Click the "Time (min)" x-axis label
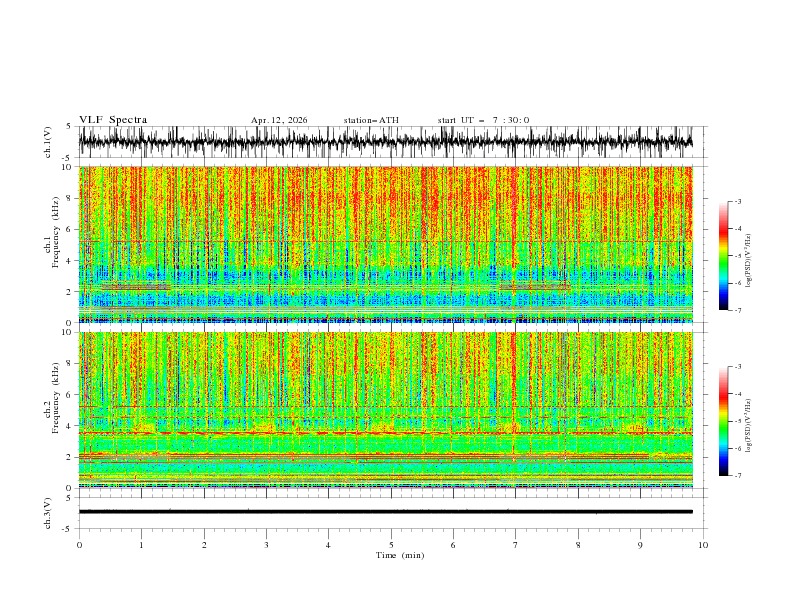Image resolution: width=792 pixels, height=612 pixels. pos(400,555)
